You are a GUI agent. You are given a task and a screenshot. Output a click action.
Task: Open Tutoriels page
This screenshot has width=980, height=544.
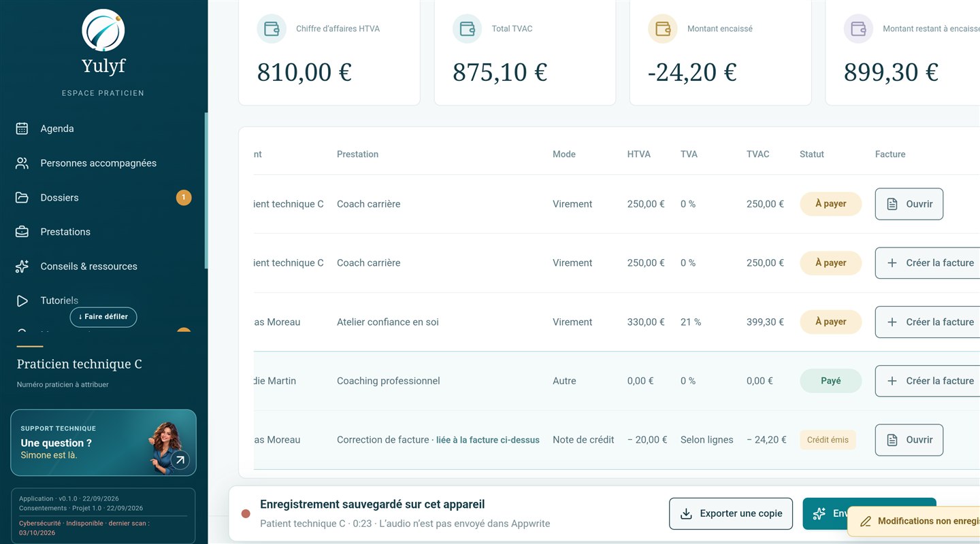click(59, 301)
